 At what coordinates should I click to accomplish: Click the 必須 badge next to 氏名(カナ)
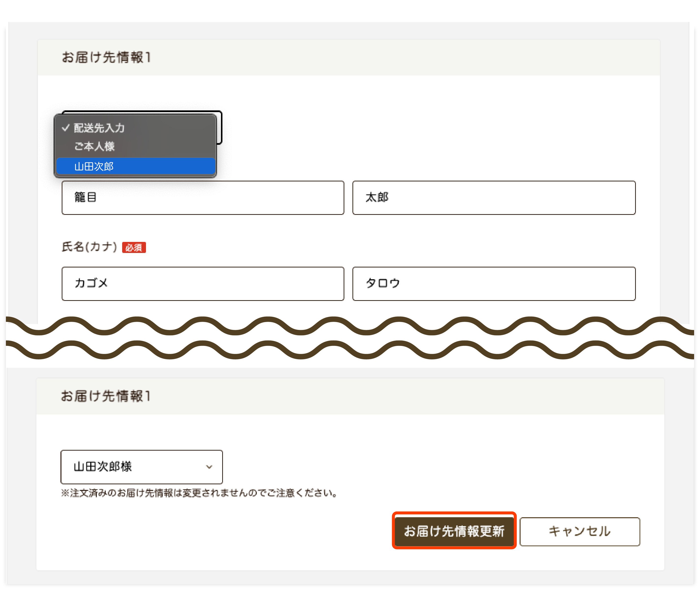tap(134, 248)
